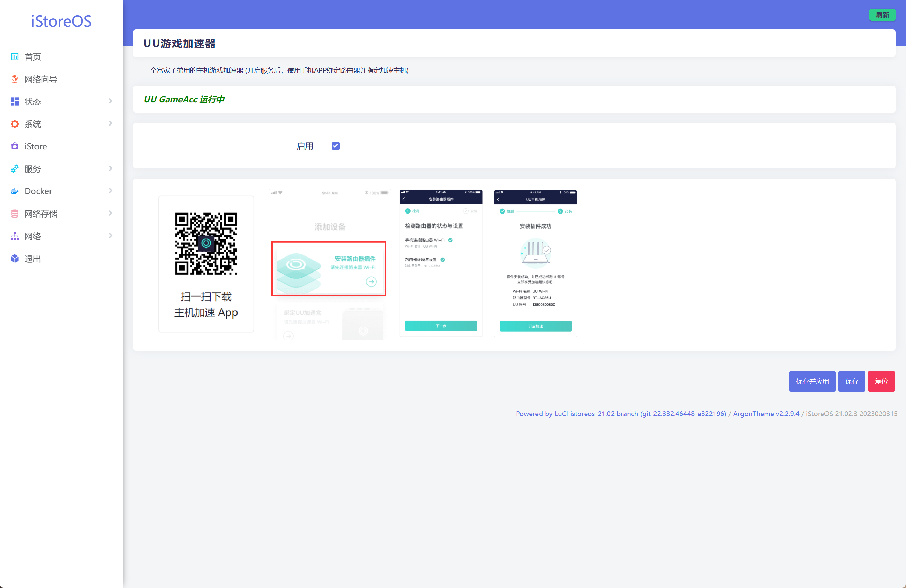Screen dimensions: 906x588
Task: Click the QR code download image
Action: tap(206, 244)
